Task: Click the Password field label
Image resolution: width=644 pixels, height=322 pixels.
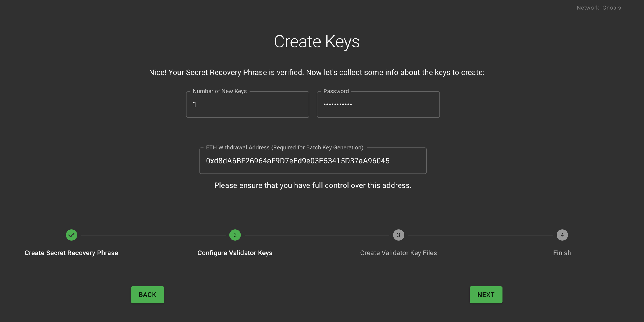Action: point(336,91)
